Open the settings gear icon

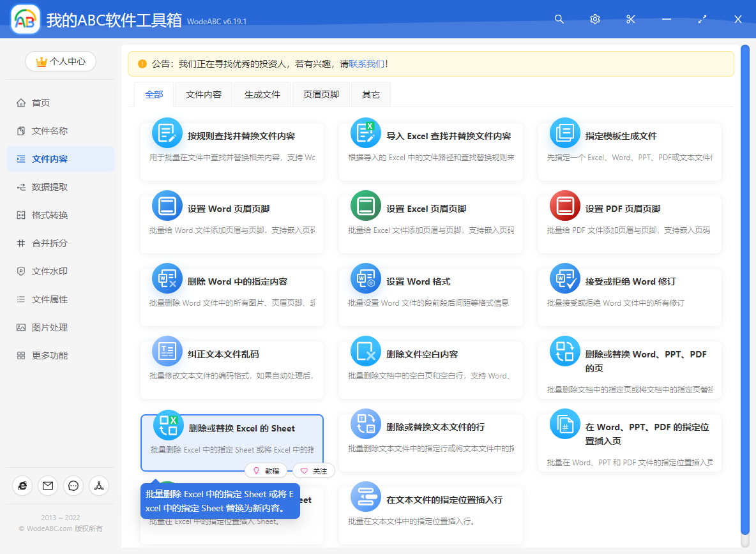coord(594,19)
